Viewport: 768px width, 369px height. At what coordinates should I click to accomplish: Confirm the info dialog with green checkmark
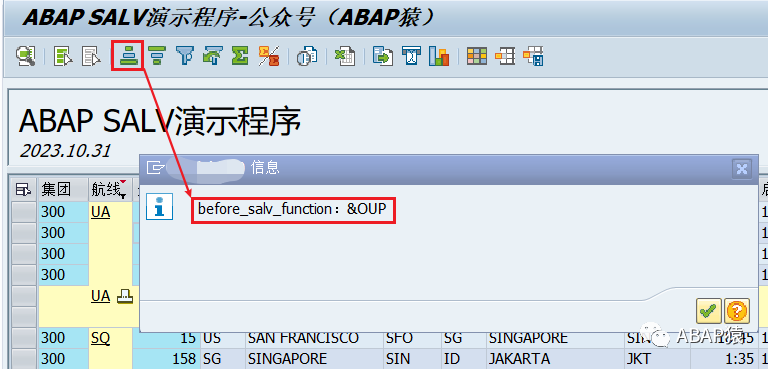pyautogui.click(x=708, y=311)
